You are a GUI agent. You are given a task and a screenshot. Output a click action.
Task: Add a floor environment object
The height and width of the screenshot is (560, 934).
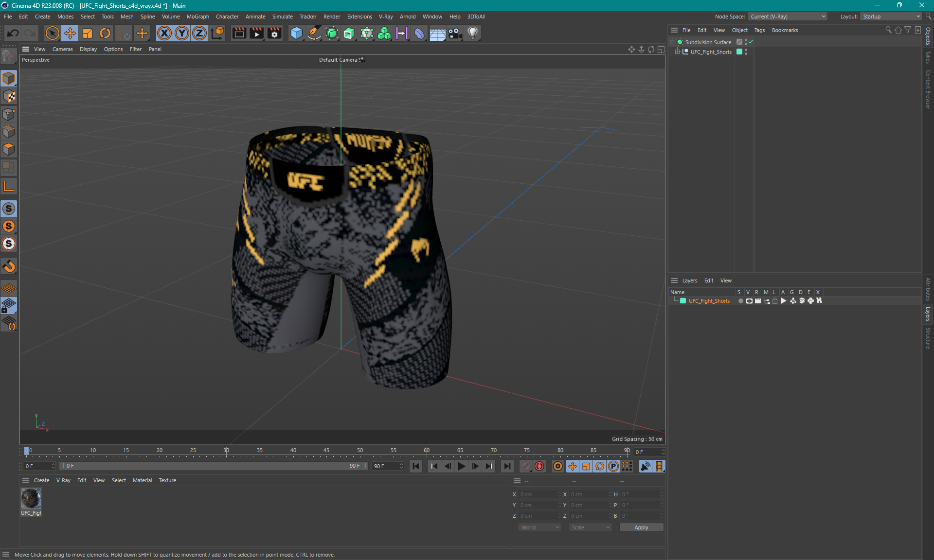pyautogui.click(x=437, y=33)
